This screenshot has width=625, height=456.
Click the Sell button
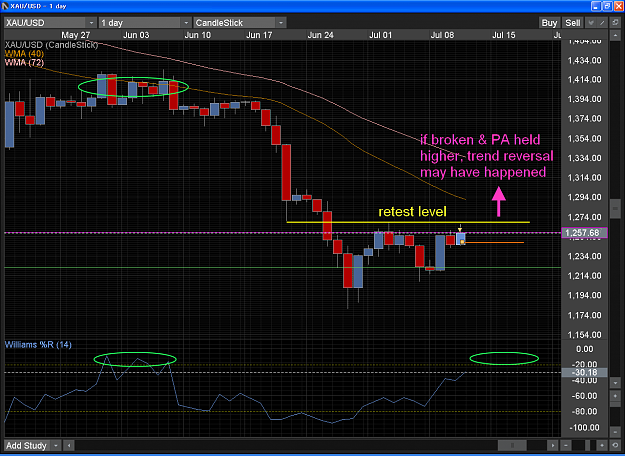point(573,23)
